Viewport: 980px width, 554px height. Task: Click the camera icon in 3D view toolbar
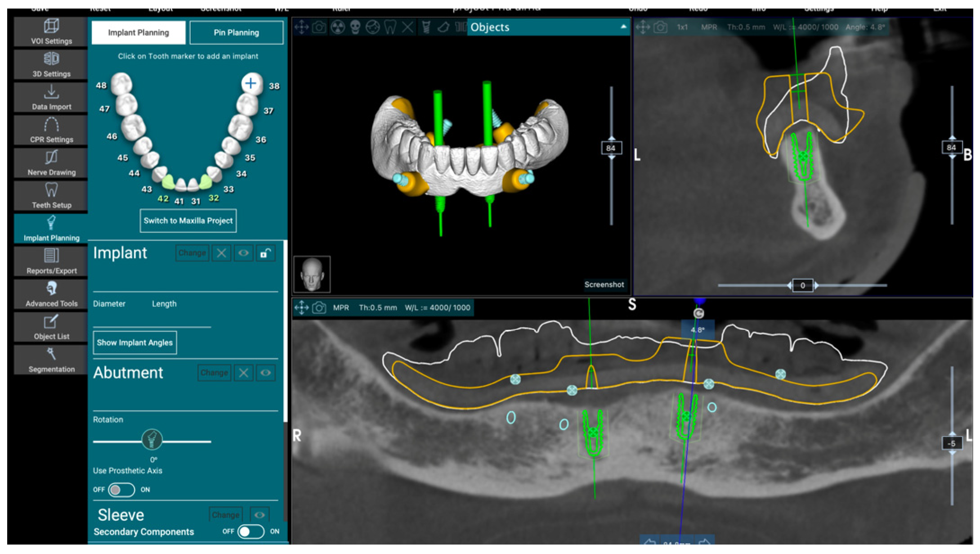click(x=319, y=27)
